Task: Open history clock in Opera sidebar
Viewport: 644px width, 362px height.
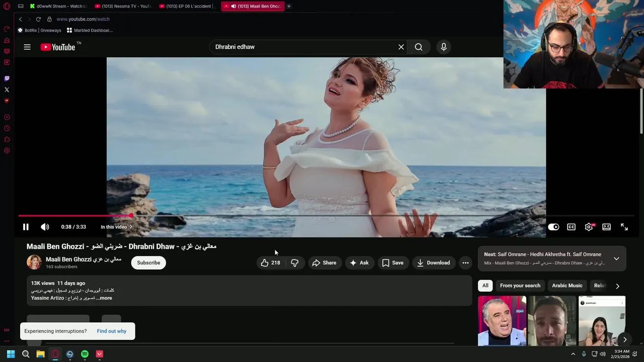Action: pos(7,128)
